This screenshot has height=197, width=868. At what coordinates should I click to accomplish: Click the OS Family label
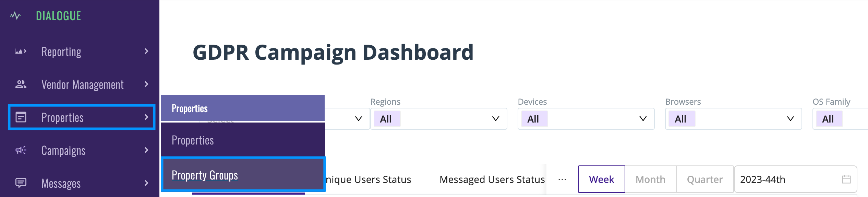tap(832, 102)
